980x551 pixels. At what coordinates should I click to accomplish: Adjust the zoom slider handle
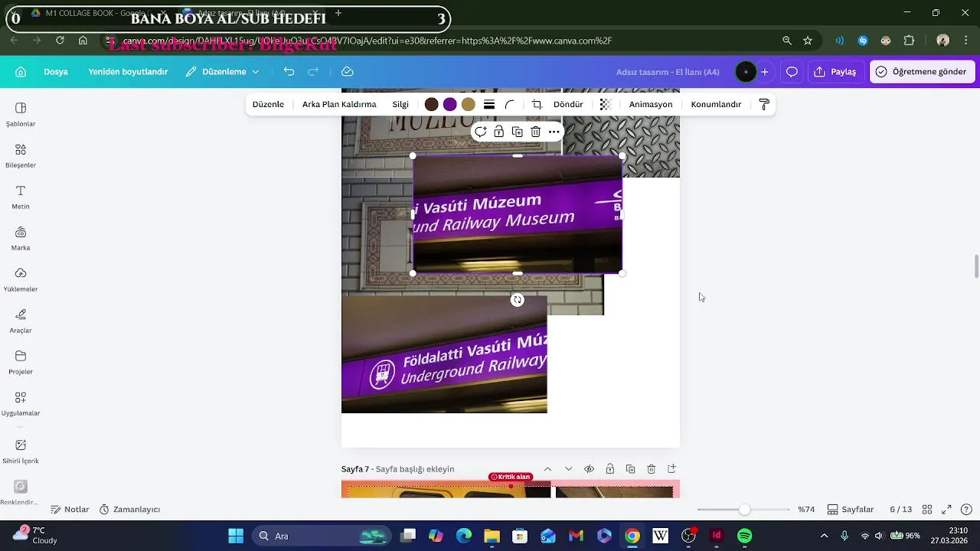click(744, 510)
